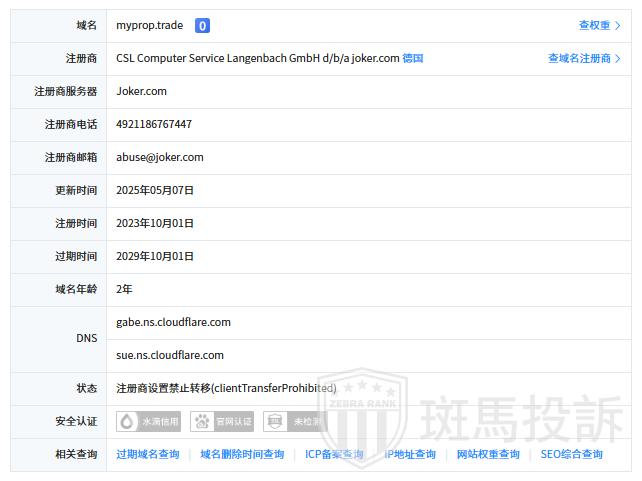642x481 pixels.
Task: Click the registrar server Joker.com value
Action: (142, 91)
